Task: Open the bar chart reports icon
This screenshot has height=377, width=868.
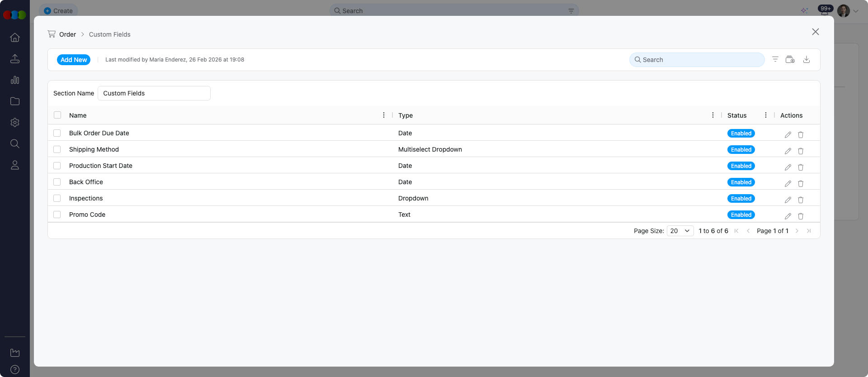Action: click(x=15, y=80)
